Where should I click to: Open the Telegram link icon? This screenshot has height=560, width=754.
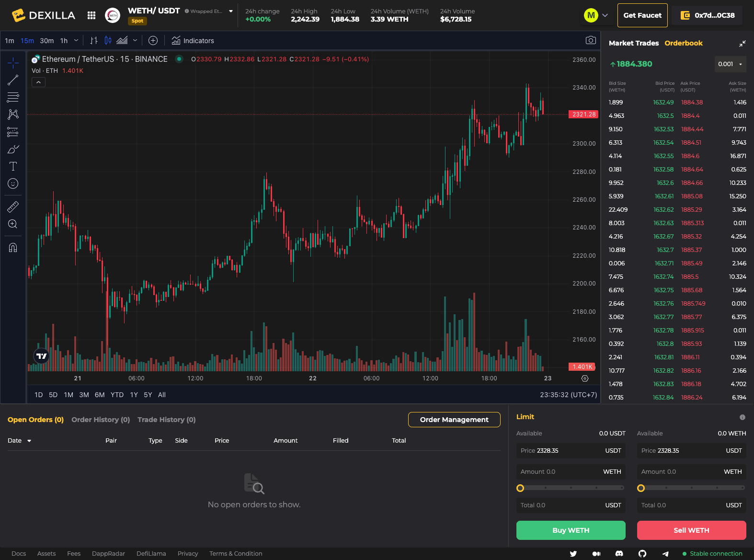pyautogui.click(x=665, y=554)
